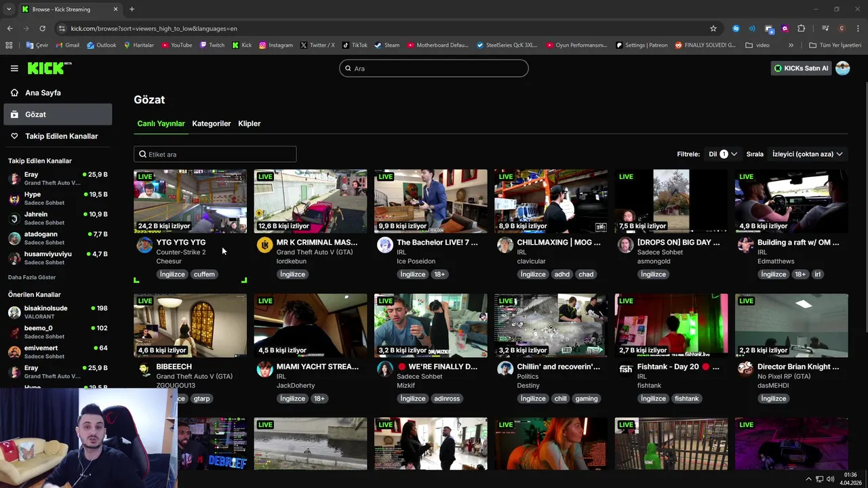Screen dimensions: 868x488
Task: Click JackDoherty channel avatar
Action: point(264,369)
